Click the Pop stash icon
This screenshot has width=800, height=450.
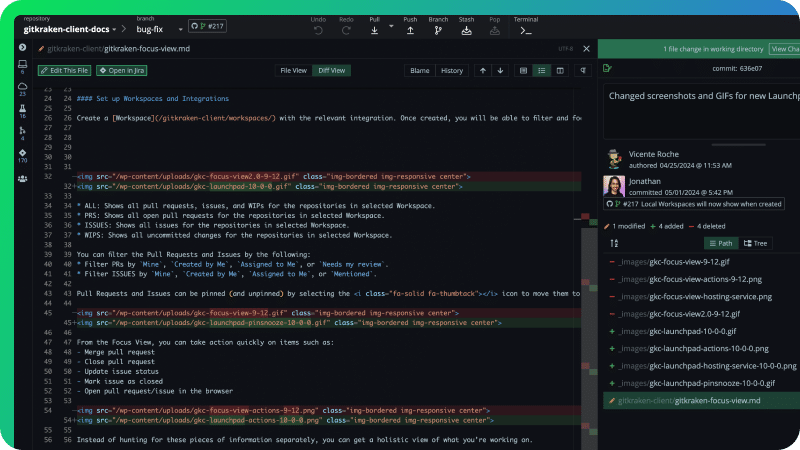pos(494,31)
